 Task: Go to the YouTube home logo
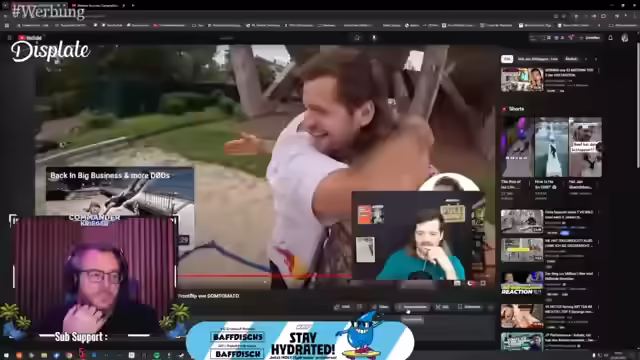[x=30, y=38]
